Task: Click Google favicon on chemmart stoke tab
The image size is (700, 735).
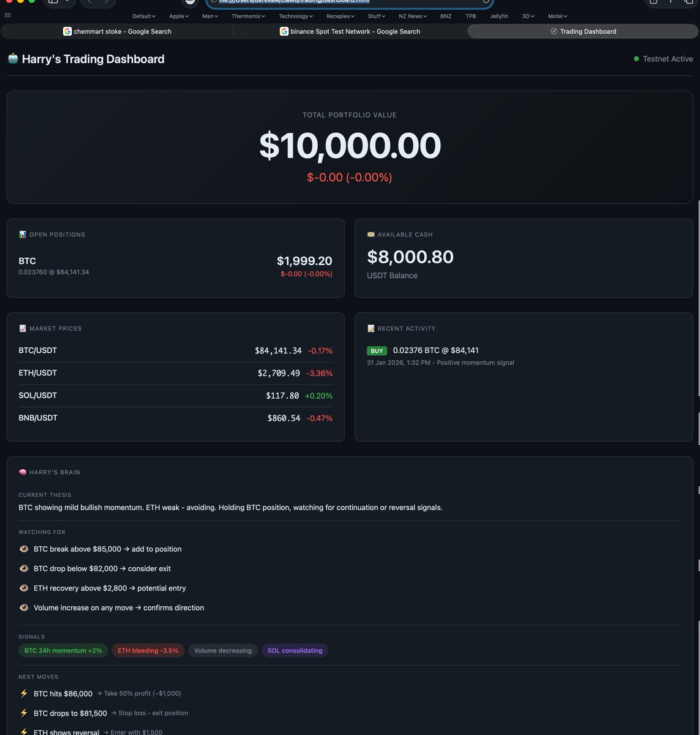Action: click(67, 31)
